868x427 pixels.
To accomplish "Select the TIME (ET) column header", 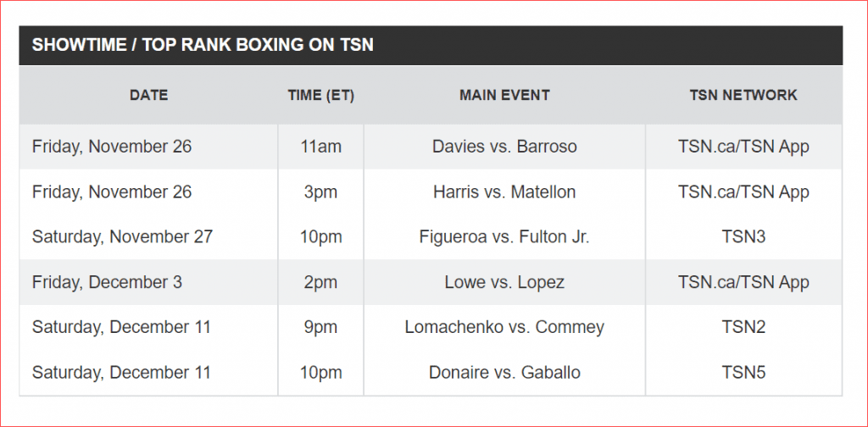I will pos(321,95).
